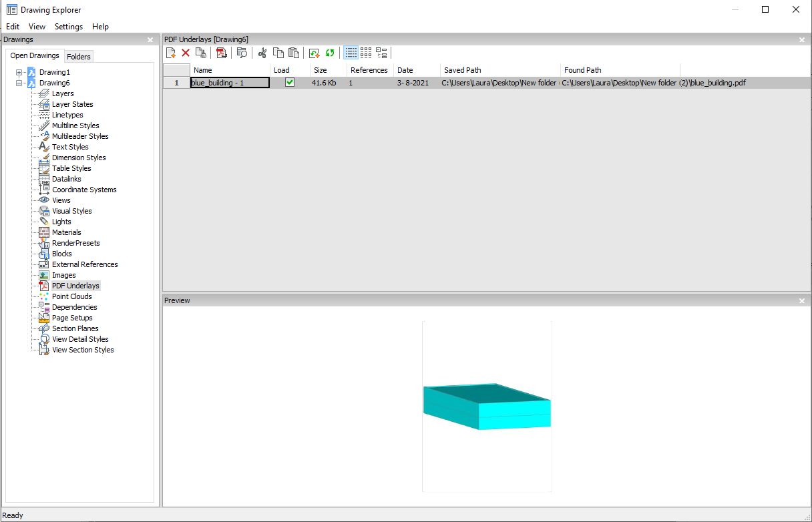Click the blue_building - 1 name field

point(230,83)
